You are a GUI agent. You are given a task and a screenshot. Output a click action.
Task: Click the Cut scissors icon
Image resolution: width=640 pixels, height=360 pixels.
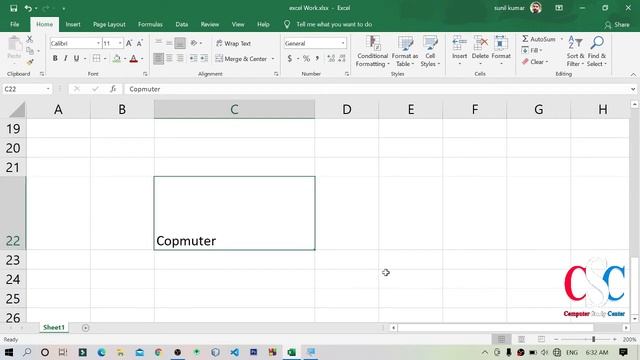[29, 39]
